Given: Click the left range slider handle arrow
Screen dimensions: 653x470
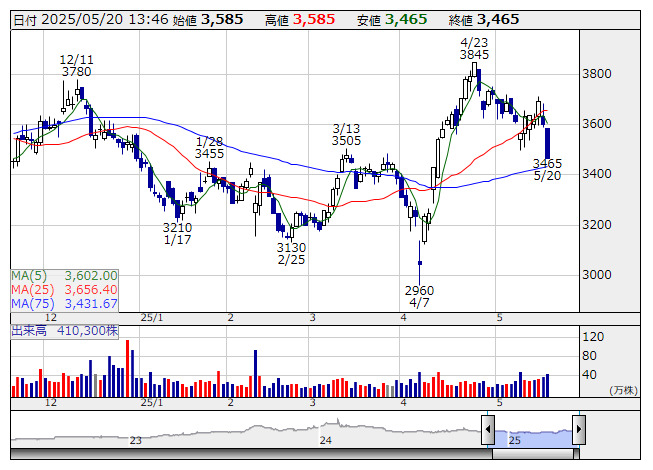Looking at the screenshot, I should coord(488,429).
